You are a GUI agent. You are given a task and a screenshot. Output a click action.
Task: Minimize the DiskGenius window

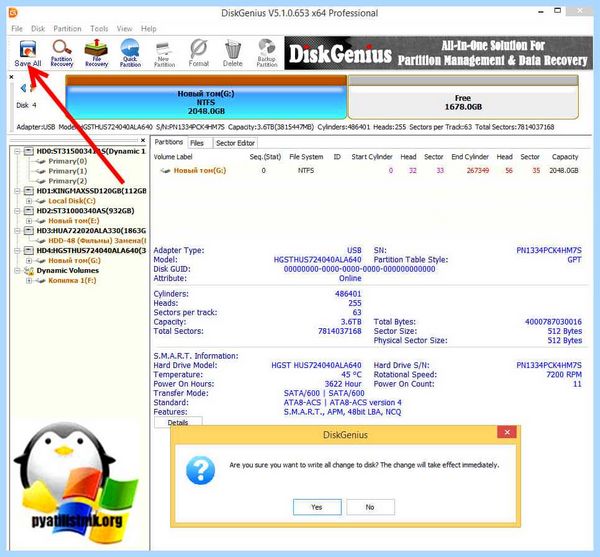(541, 11)
